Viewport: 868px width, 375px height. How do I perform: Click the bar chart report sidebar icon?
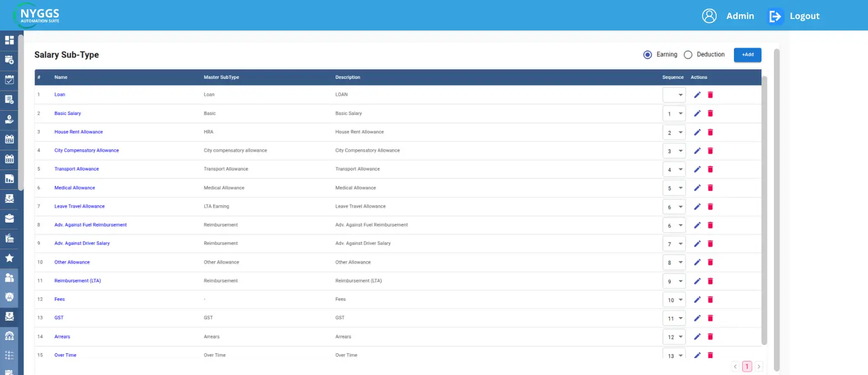click(9, 179)
